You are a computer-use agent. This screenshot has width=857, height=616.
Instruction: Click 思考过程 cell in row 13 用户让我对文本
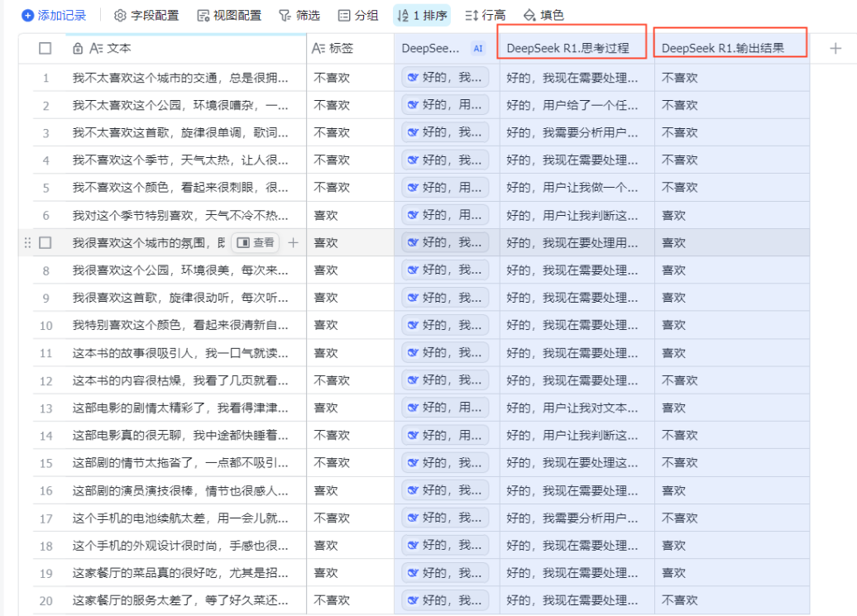point(577,408)
